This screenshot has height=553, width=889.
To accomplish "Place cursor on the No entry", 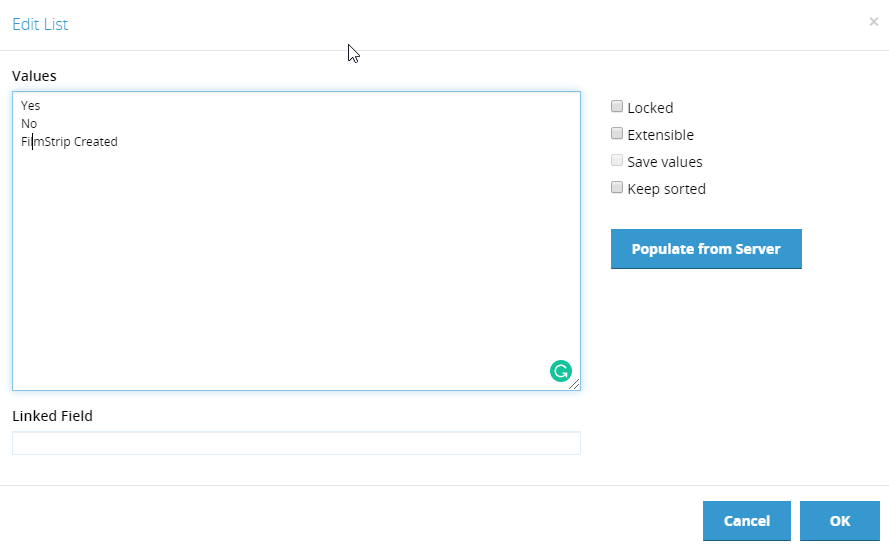I will (29, 124).
